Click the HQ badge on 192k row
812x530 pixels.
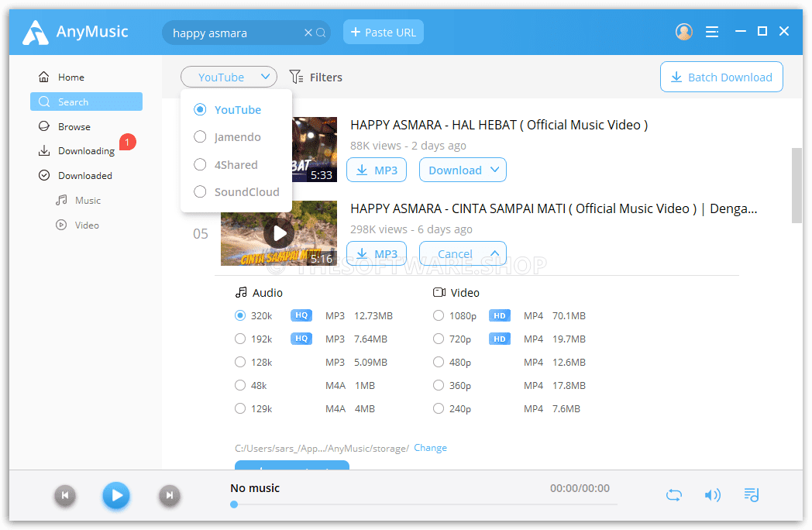coord(301,339)
